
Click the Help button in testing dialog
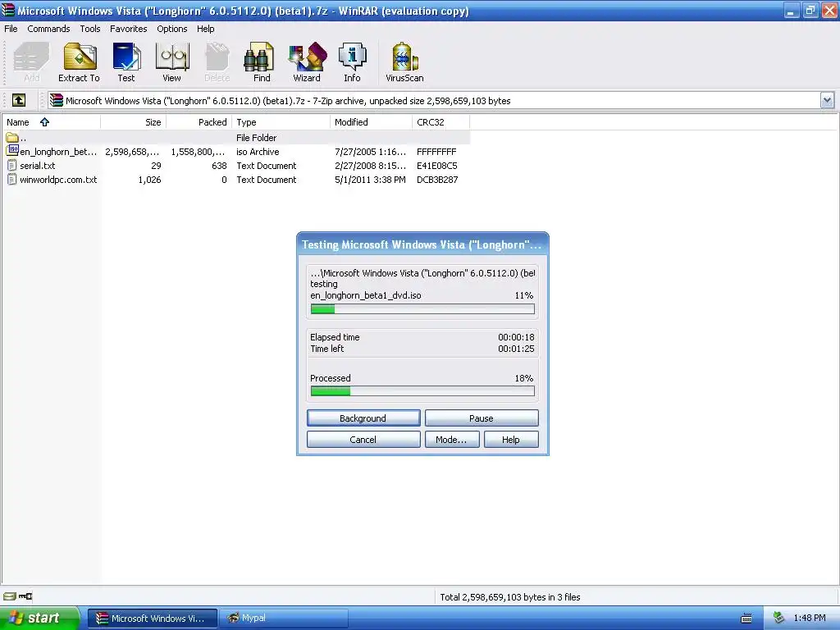pyautogui.click(x=511, y=440)
